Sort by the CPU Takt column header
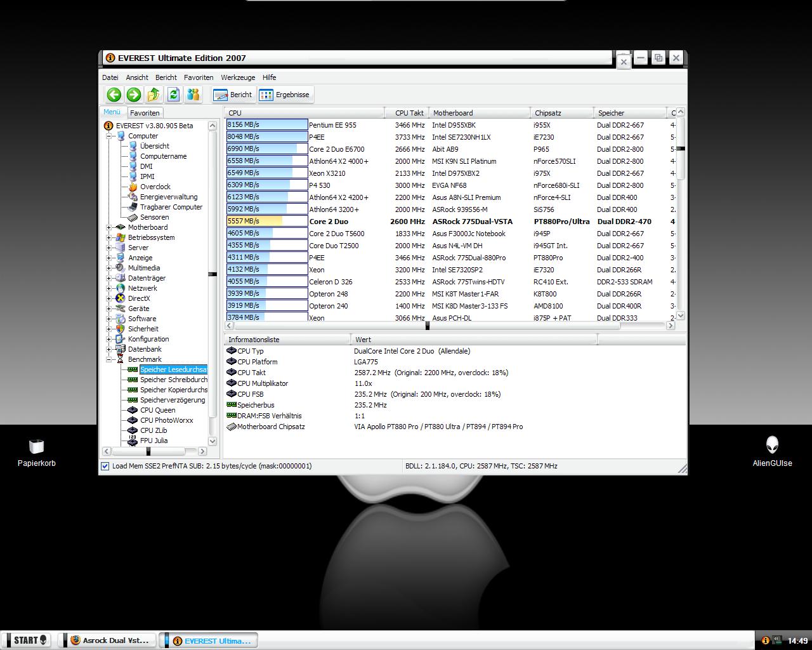 pyautogui.click(x=408, y=113)
